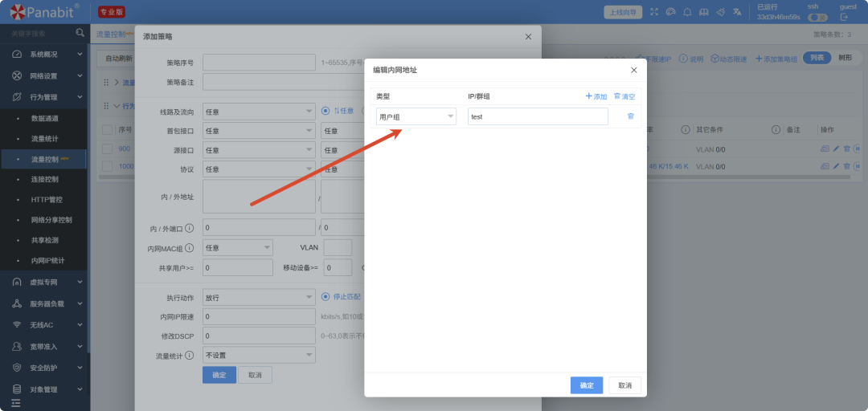This screenshot has height=411, width=868.
Task: Click info icon beside 其它条件 header
Action: (x=686, y=129)
